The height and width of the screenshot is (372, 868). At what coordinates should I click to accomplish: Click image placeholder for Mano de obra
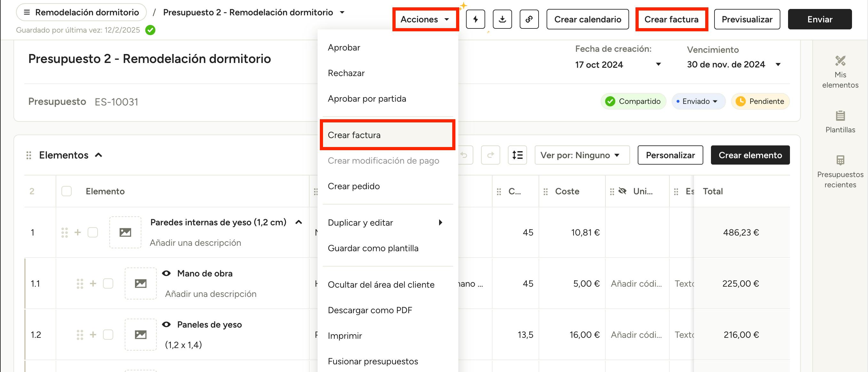coord(140,283)
